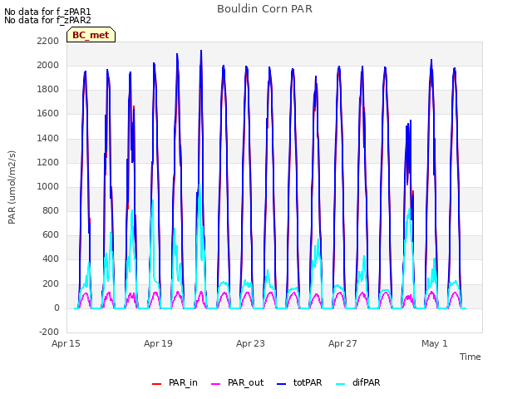The image size is (532, 399).
Task: Click the PAR (umol/m2/s) y-axis title
Action: [x=12, y=187]
